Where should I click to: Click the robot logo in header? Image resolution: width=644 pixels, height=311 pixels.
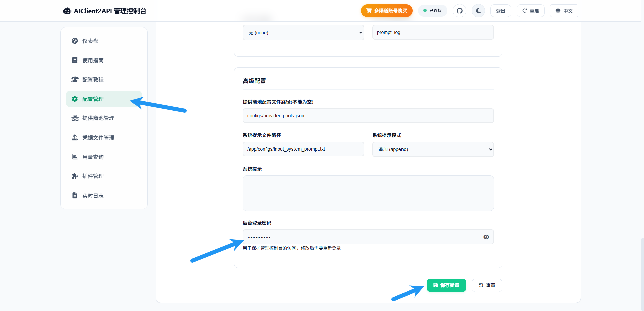pos(67,11)
